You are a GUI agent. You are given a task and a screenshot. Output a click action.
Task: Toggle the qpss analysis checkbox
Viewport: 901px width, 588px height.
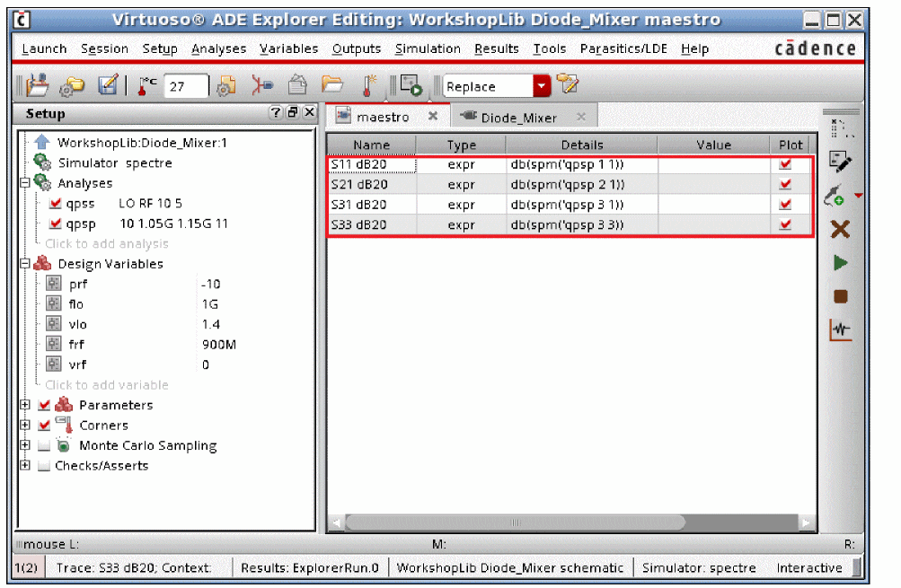coord(56,204)
